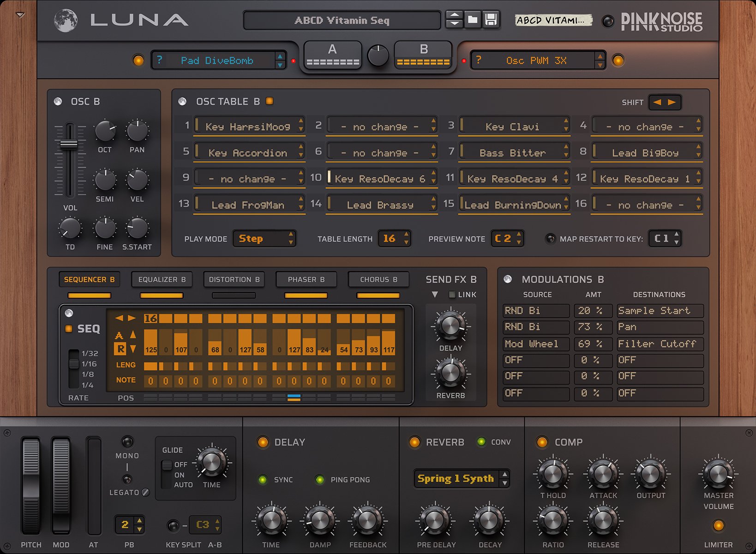This screenshot has width=756, height=554.
Task: Click the down triangle under SEND FX B
Action: click(434, 295)
